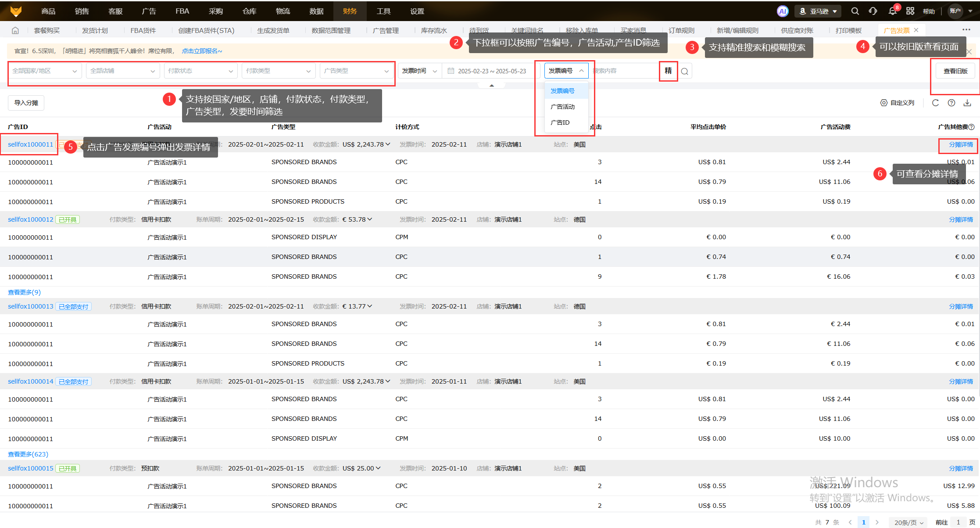Expand the 付款状态 filter dropdown
The height and width of the screenshot is (528, 980).
tap(200, 71)
